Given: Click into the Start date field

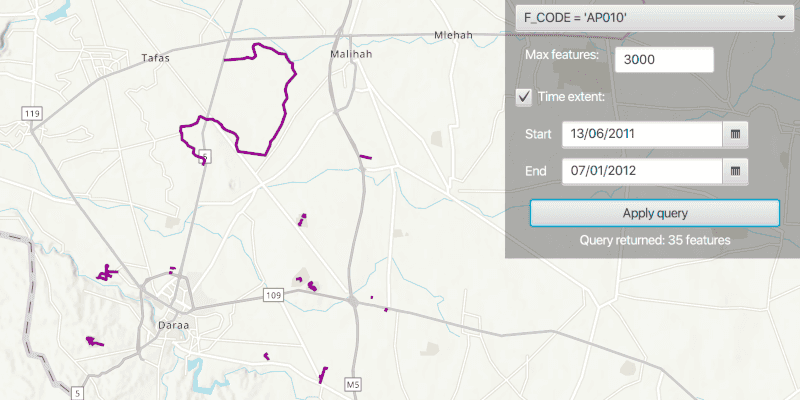Looking at the screenshot, I should pos(640,134).
